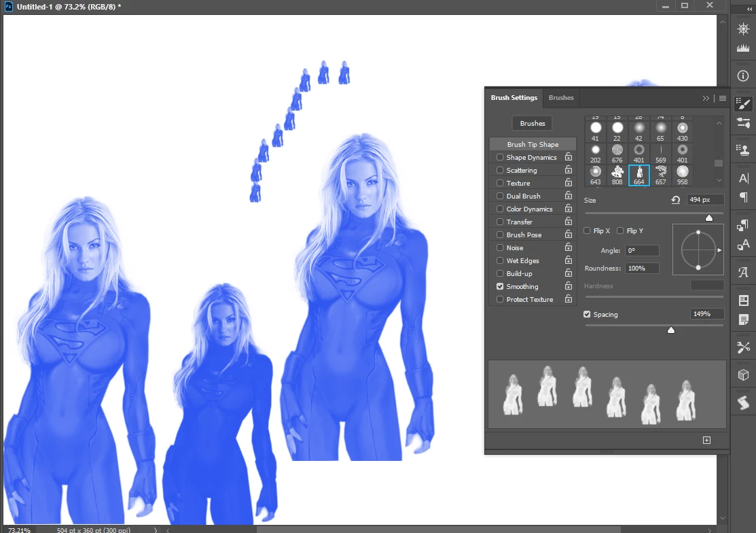Adjust the Spacing slider handle

pos(670,330)
